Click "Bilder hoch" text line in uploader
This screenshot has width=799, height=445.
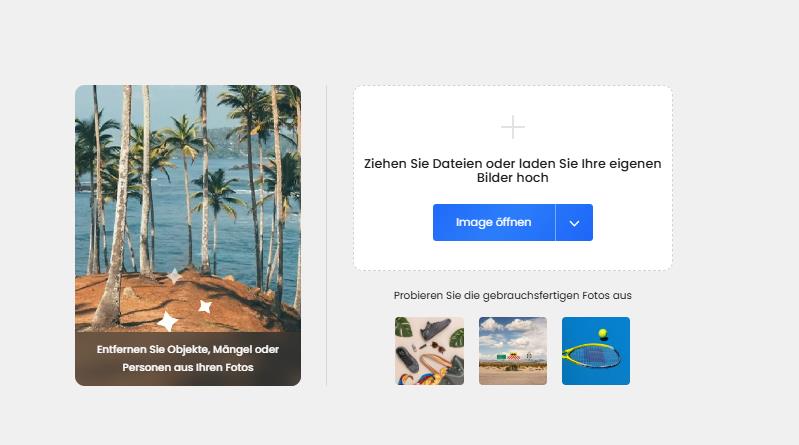pyautogui.click(x=513, y=177)
